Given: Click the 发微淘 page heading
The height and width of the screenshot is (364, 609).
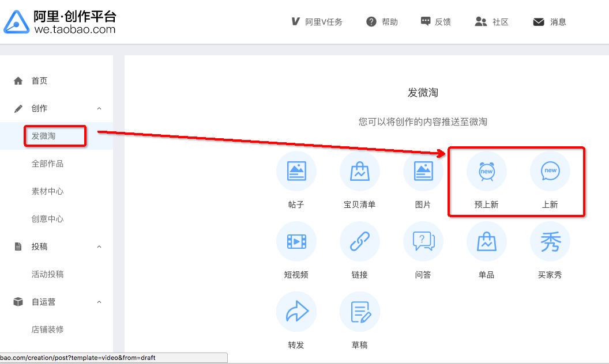Looking at the screenshot, I should 423,92.
